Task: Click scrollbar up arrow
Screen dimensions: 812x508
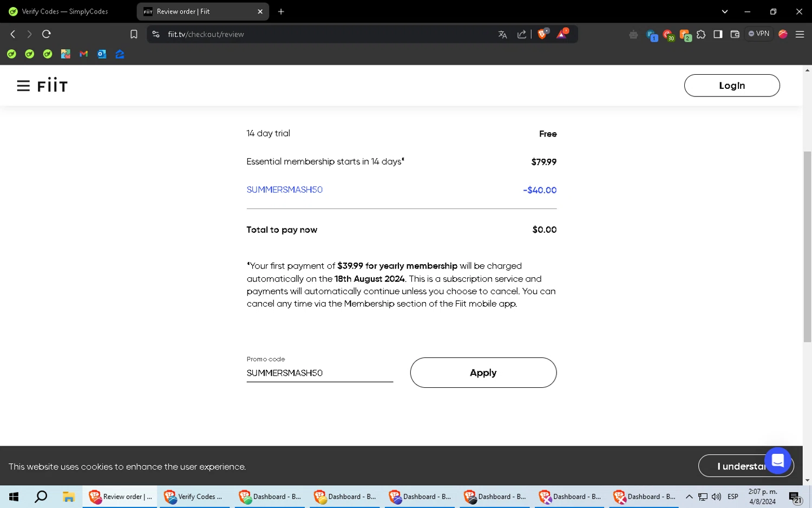Action: coord(807,70)
